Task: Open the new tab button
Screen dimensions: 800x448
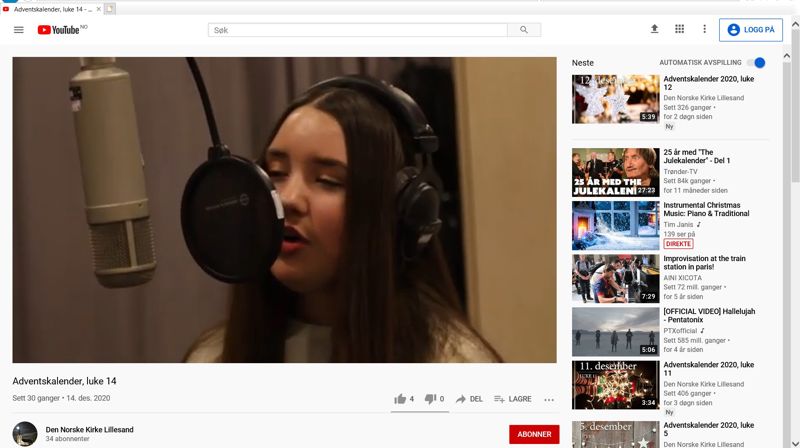Action: (x=110, y=9)
